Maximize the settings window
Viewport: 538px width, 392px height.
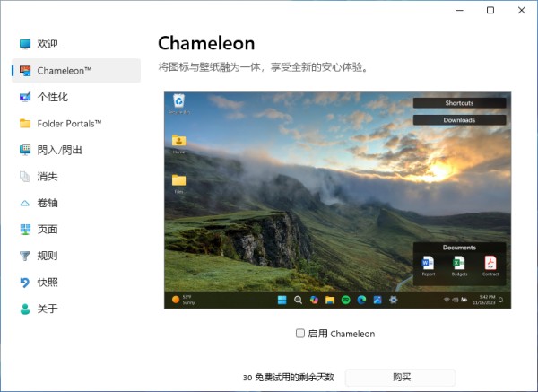490,10
